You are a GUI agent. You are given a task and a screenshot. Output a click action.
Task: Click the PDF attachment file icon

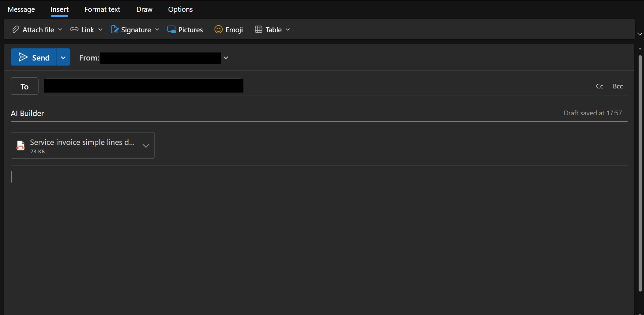[x=21, y=146]
